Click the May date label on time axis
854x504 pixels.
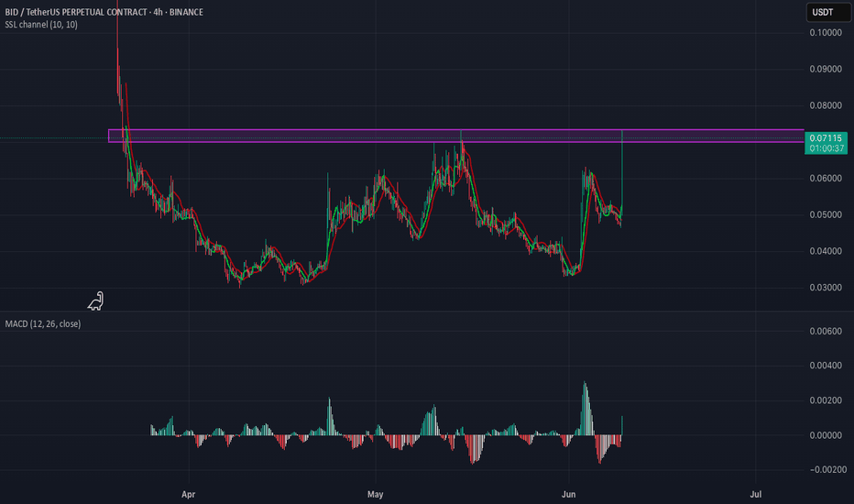click(376, 495)
